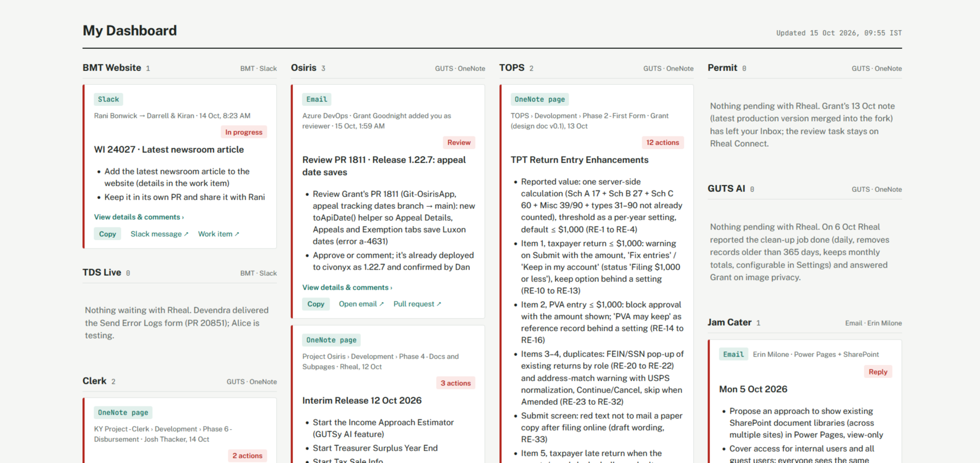Click the TPT Return Entry Enhancements title
This screenshot has width=980, height=463.
[579, 160]
